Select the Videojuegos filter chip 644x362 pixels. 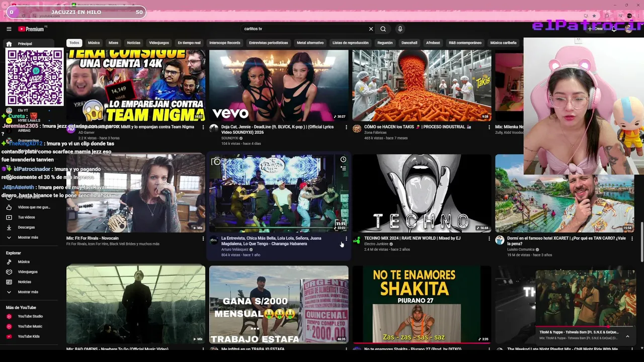[159, 43]
